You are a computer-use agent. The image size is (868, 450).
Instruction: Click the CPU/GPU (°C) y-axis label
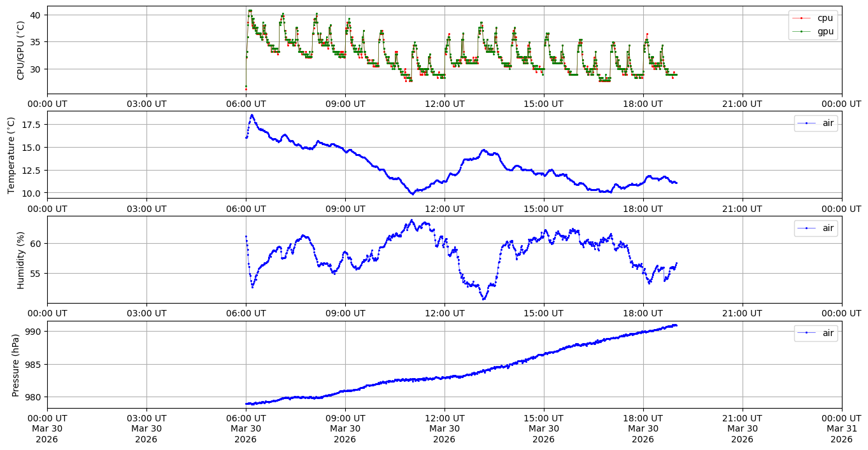20,50
